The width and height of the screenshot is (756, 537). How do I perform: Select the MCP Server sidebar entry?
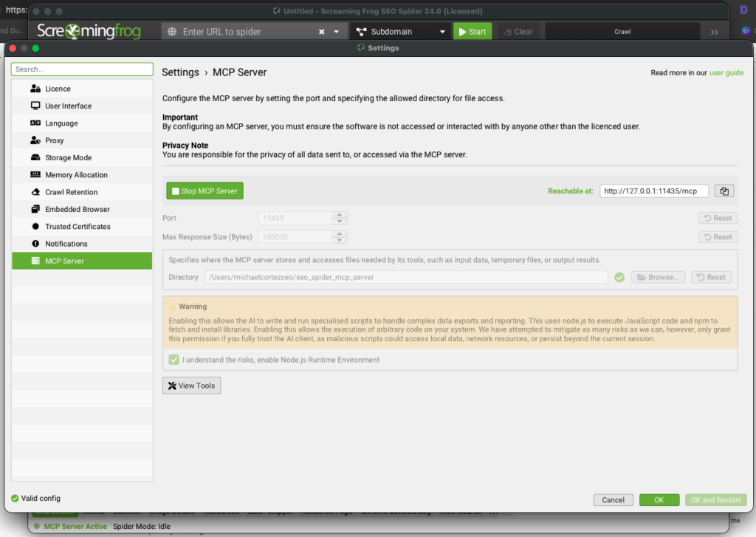click(82, 261)
